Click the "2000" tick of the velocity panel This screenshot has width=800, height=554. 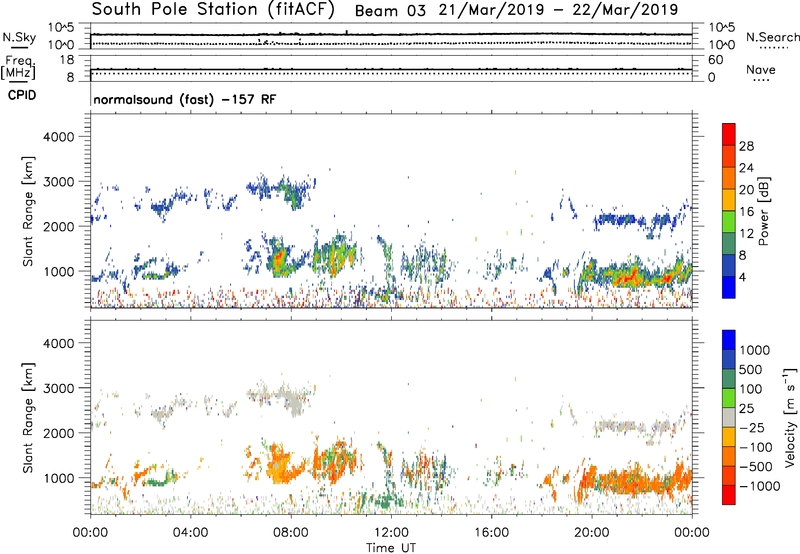58,433
